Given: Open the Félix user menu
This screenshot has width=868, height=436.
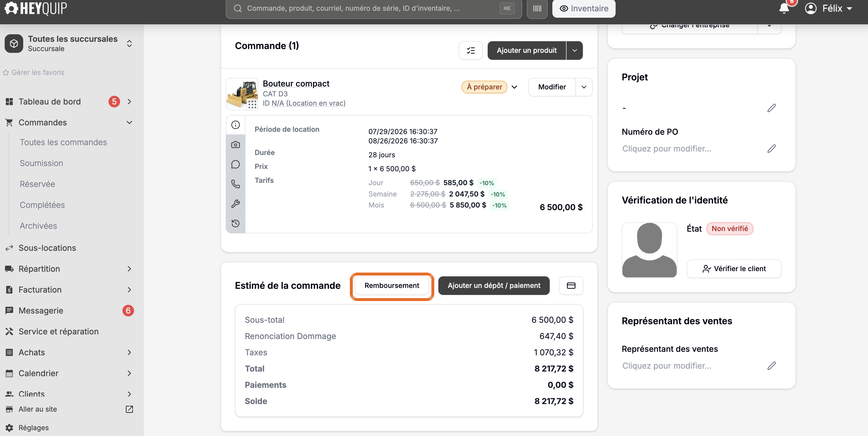Looking at the screenshot, I should (828, 8).
